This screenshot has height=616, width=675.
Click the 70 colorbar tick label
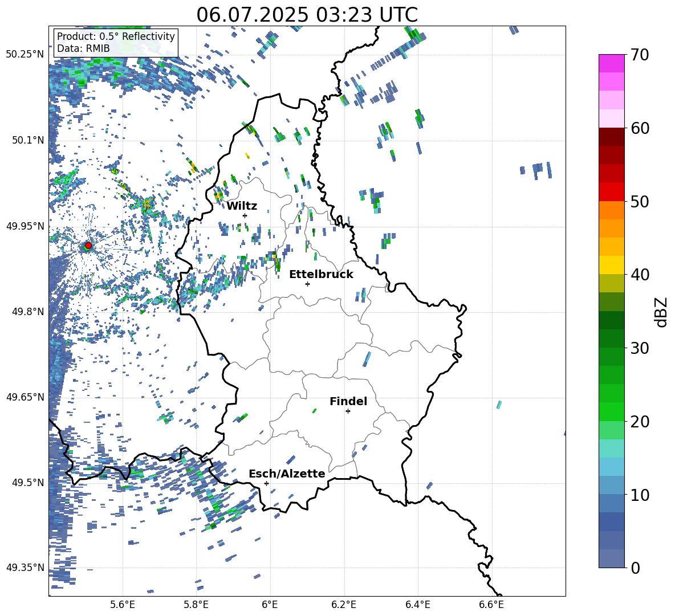pos(640,55)
